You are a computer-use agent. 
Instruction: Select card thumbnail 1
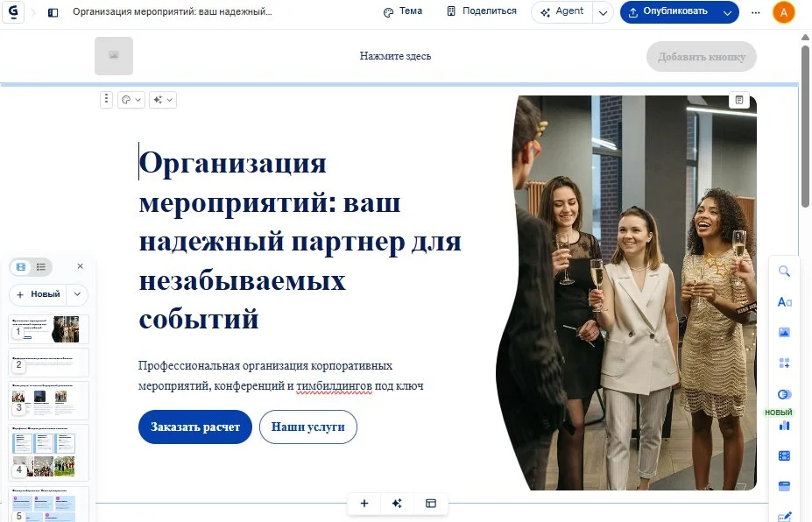(x=48, y=328)
